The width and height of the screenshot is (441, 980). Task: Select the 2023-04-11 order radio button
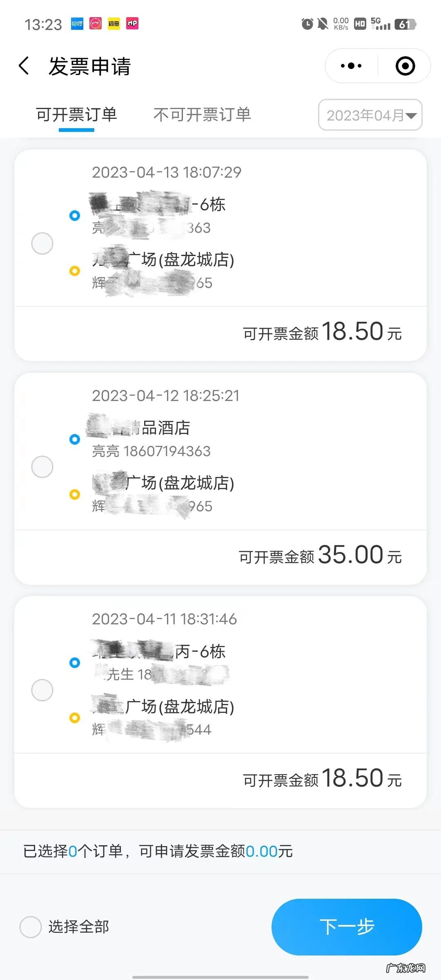[x=42, y=690]
